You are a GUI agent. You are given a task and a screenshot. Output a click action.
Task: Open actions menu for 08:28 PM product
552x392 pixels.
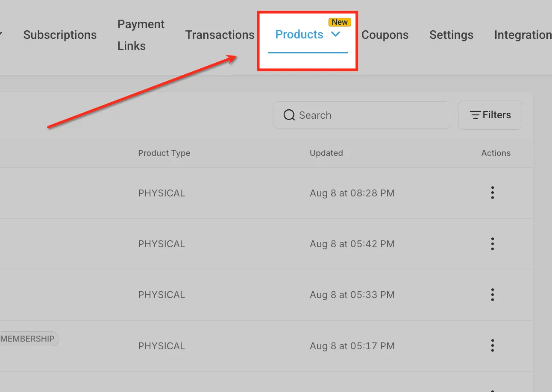coord(493,193)
